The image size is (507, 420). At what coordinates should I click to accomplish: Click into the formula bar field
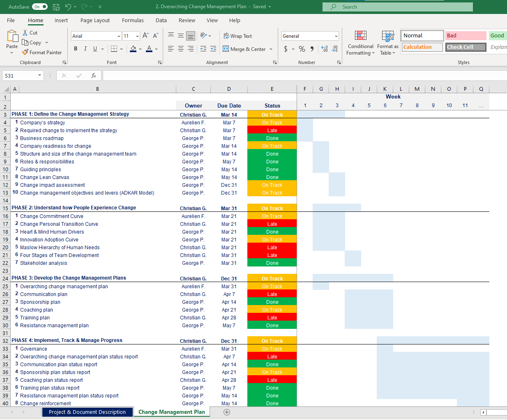pyautogui.click(x=304, y=76)
